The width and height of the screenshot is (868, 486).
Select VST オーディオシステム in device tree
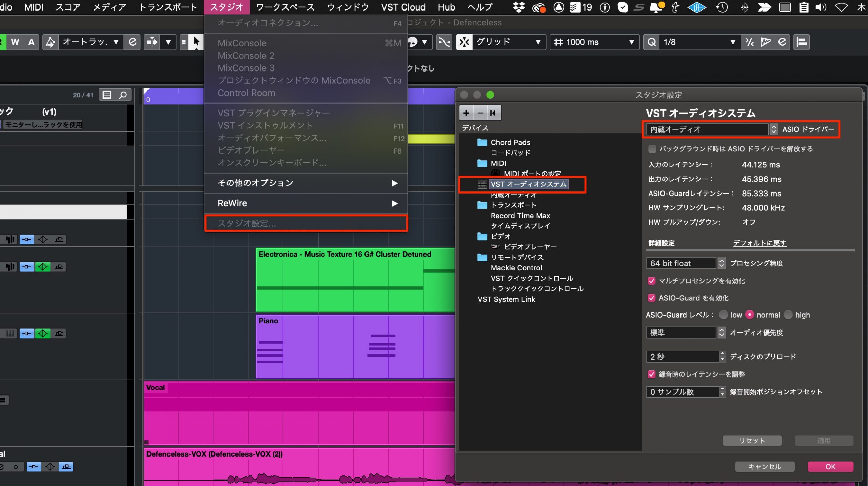(x=528, y=184)
